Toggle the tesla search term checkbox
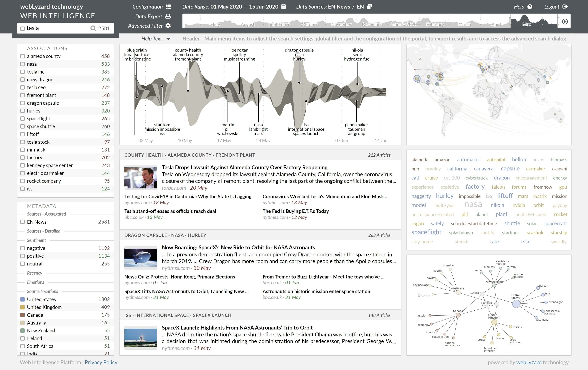 point(22,29)
